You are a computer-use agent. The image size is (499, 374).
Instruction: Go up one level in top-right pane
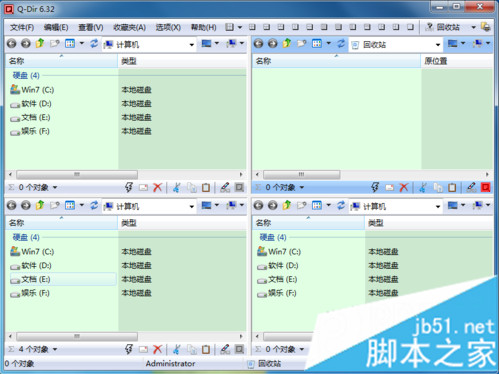coord(287,43)
